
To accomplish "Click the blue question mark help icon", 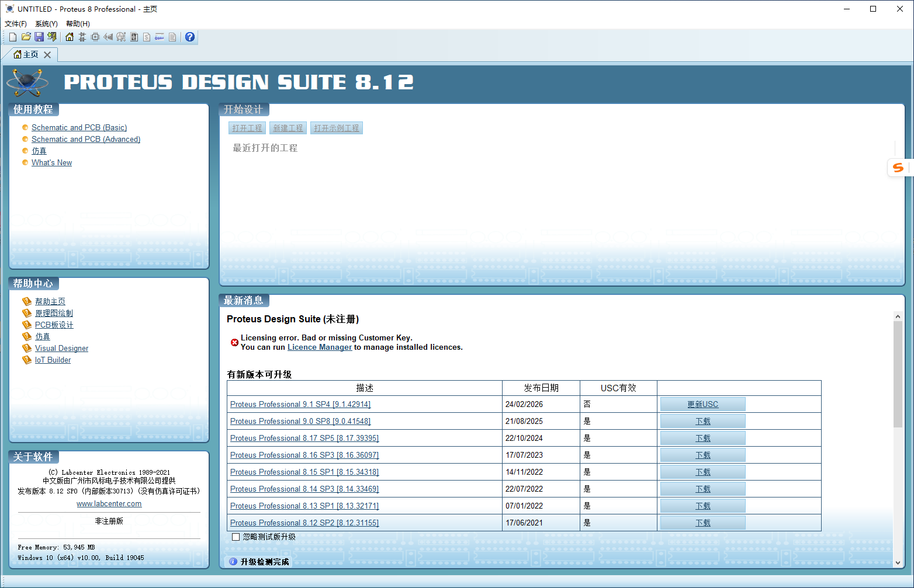I will [190, 37].
